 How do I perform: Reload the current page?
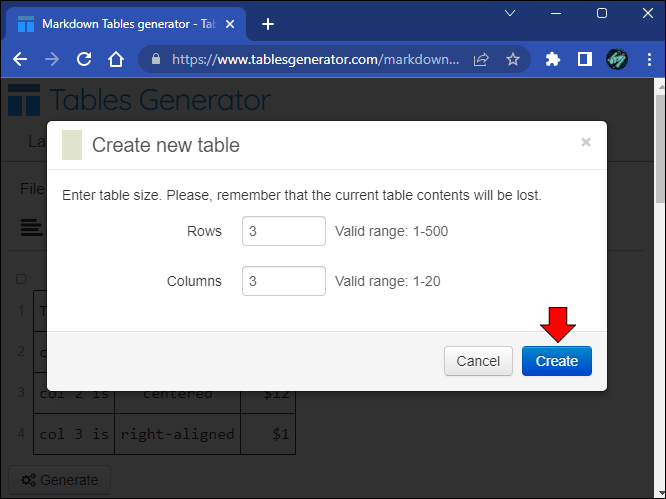pyautogui.click(x=84, y=59)
